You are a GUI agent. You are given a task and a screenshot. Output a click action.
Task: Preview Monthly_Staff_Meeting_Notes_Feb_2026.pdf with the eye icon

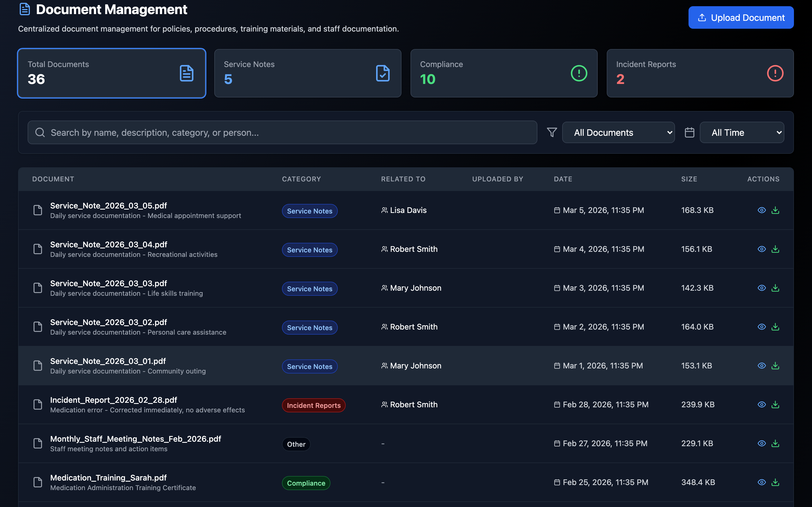pos(762,443)
